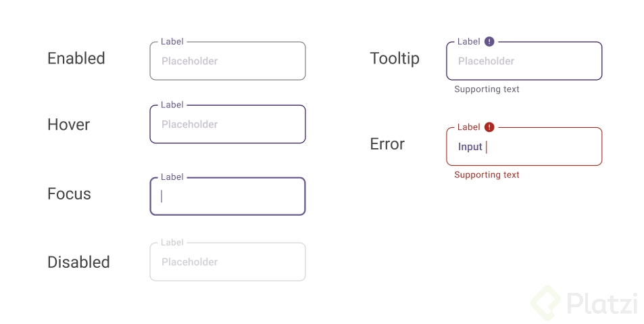Click the purple info icon beside Tooltip label
The width and height of the screenshot is (644, 324).
tap(490, 42)
